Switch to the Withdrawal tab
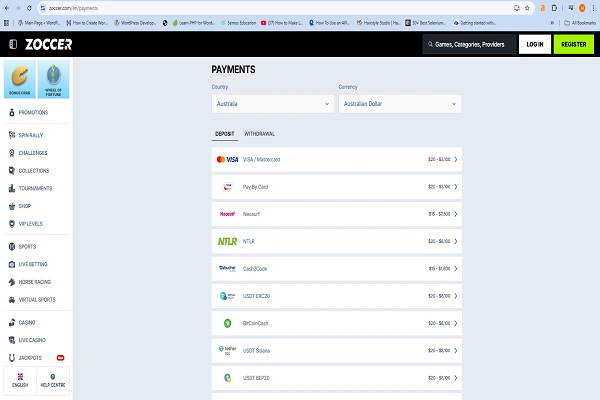The height and width of the screenshot is (400, 600). pos(259,134)
